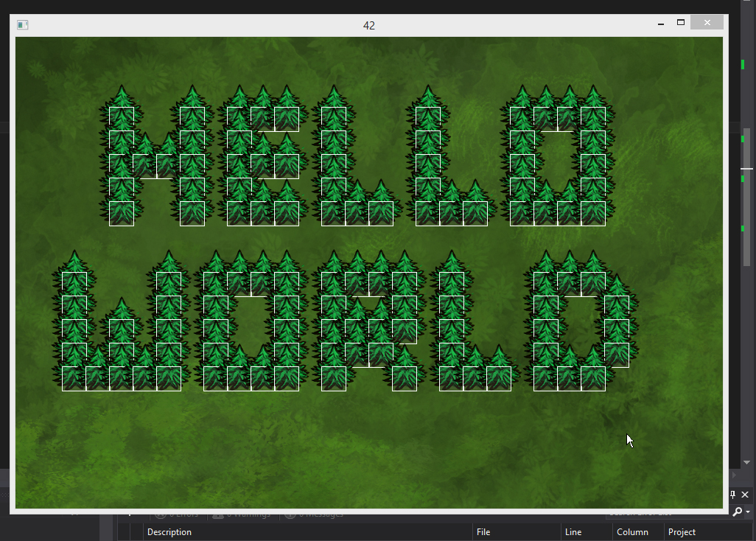Click the pin auto-hide icon on bottom panel

click(x=733, y=495)
